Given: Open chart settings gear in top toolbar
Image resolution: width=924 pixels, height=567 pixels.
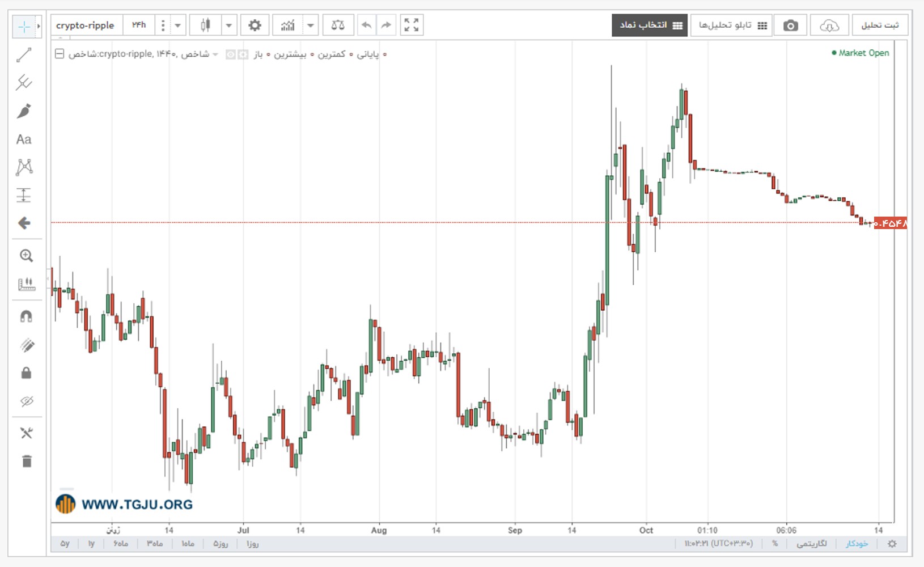Looking at the screenshot, I should tap(255, 26).
